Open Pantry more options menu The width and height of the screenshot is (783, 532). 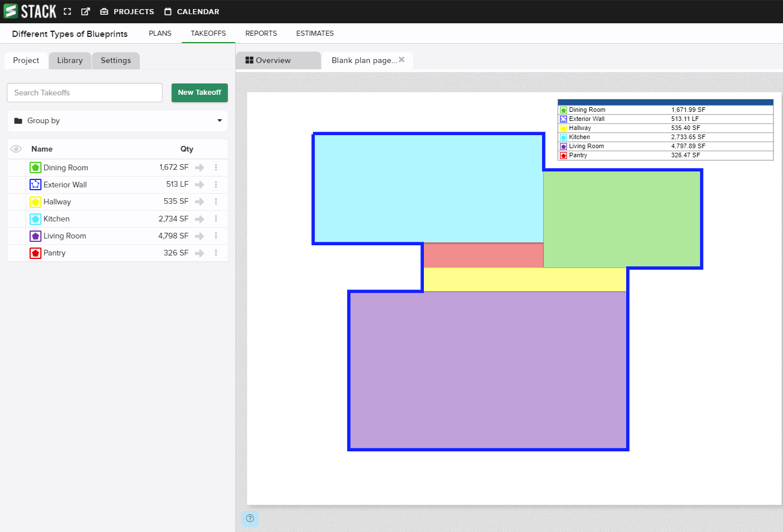216,253
